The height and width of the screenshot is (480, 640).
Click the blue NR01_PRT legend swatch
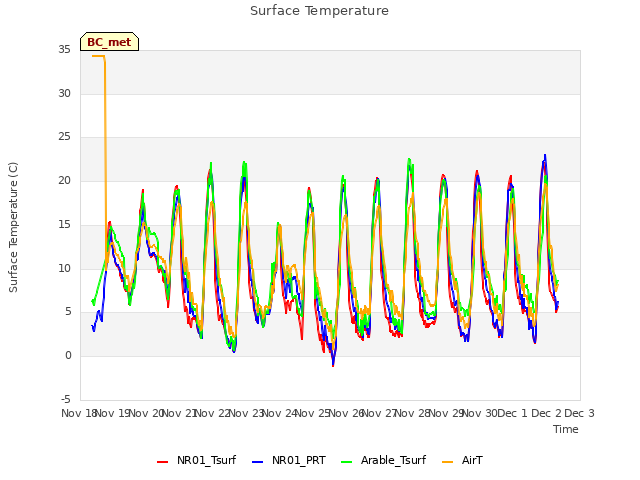[x=258, y=461]
